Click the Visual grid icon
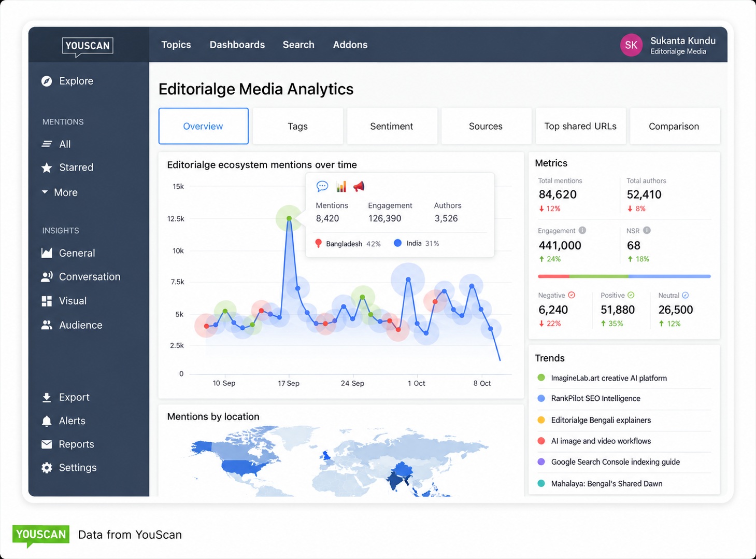 (47, 301)
